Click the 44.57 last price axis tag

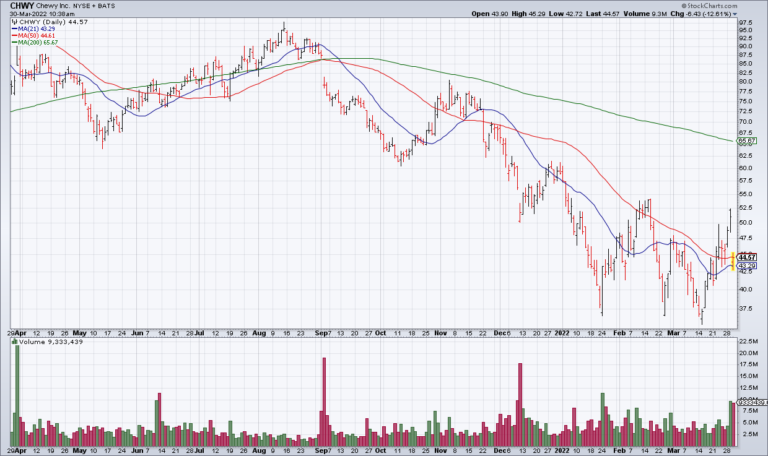[745, 257]
